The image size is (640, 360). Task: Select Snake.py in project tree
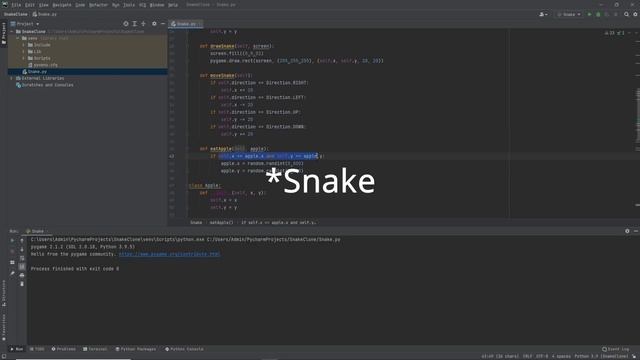click(x=35, y=72)
